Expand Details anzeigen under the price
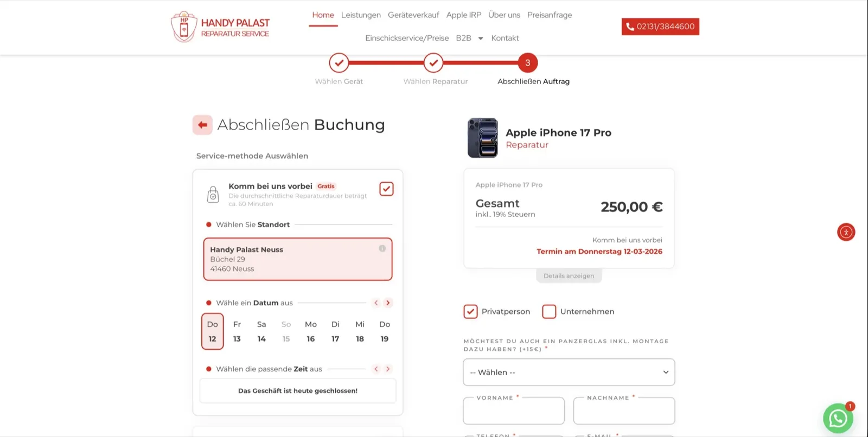 coord(569,276)
